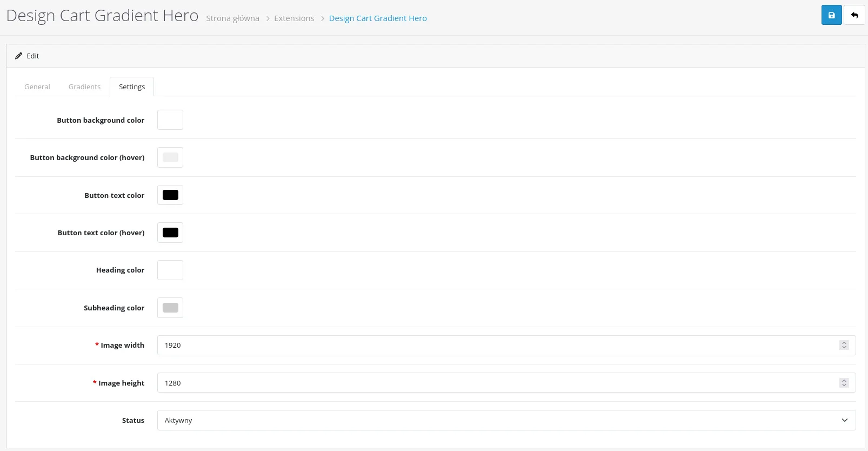Image resolution: width=868 pixels, height=451 pixels.
Task: Navigate to Extensions breadcrumb link
Action: click(294, 18)
